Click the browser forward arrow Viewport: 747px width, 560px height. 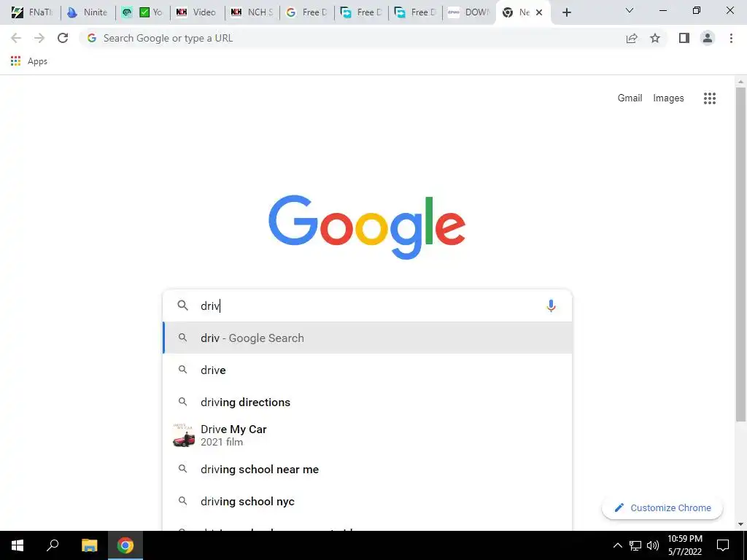(x=39, y=38)
